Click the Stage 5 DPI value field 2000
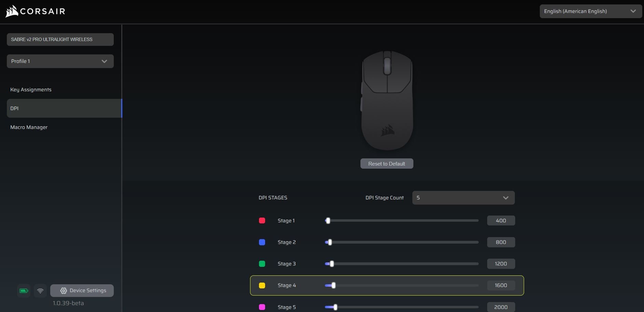This screenshot has height=312, width=644. tap(501, 307)
